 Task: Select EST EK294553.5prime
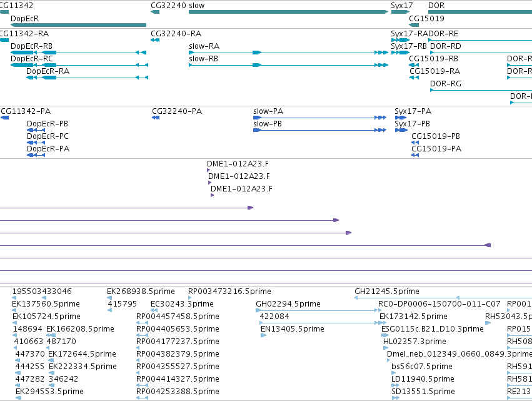pos(50,392)
